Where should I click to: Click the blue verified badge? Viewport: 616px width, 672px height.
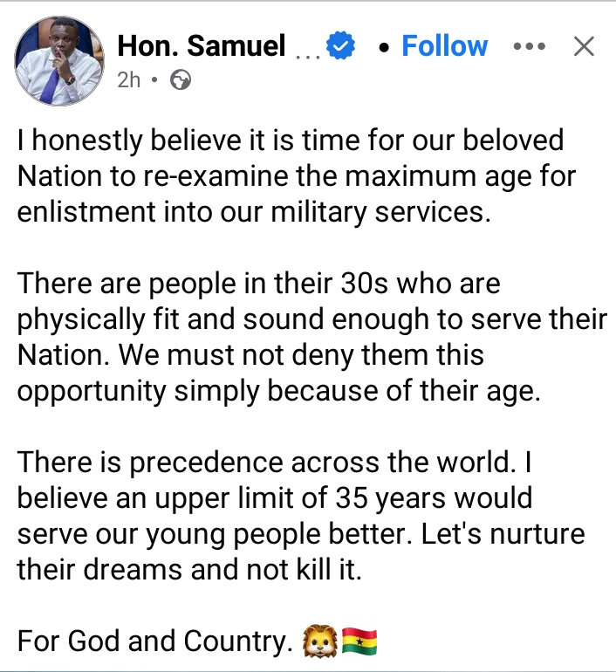pos(341,46)
